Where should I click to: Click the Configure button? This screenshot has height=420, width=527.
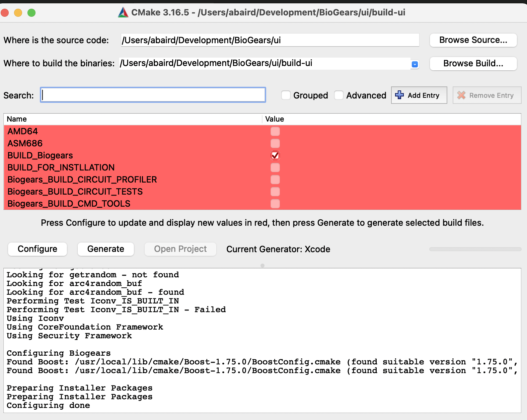click(37, 249)
